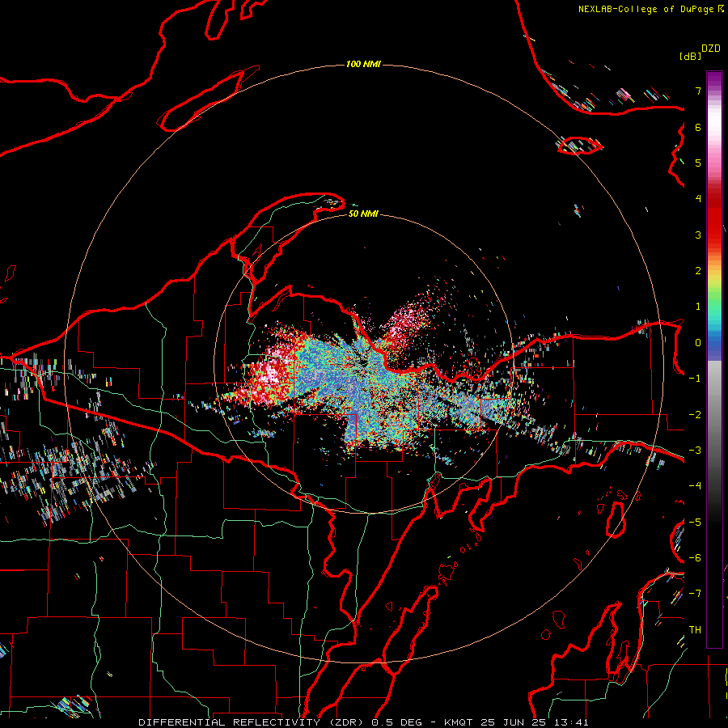728x728 pixels.
Task: Click the 3 value on color scale
Action: point(698,235)
